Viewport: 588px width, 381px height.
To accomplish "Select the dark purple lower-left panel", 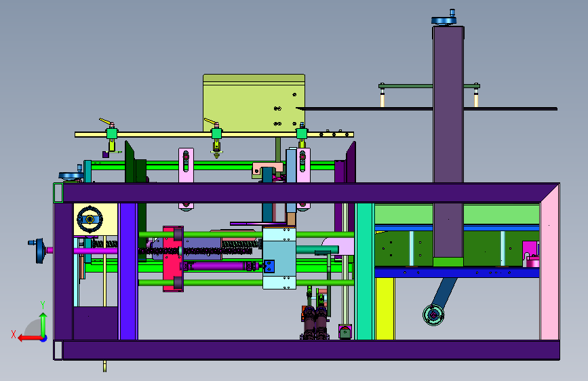I will click(x=96, y=323).
